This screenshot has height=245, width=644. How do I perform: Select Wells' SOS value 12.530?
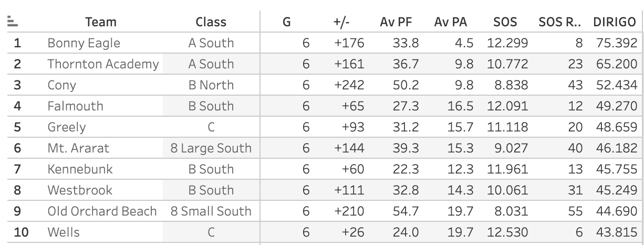[x=507, y=232]
